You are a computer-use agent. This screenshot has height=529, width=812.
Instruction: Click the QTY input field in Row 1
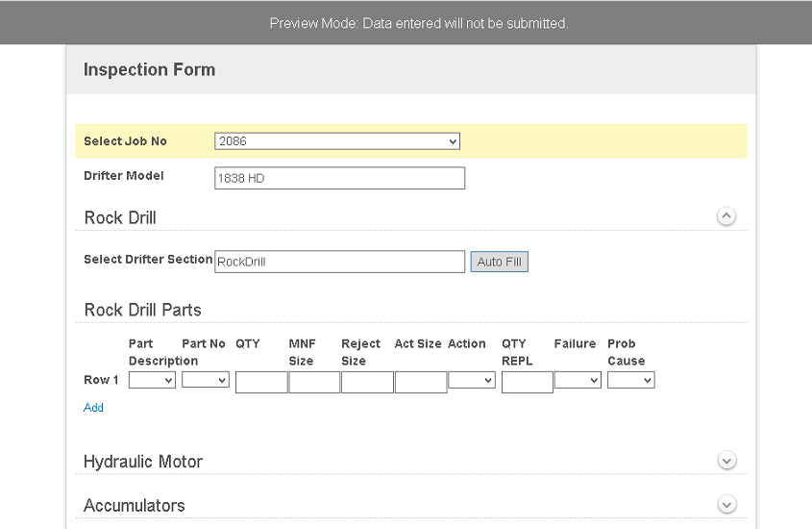[261, 383]
